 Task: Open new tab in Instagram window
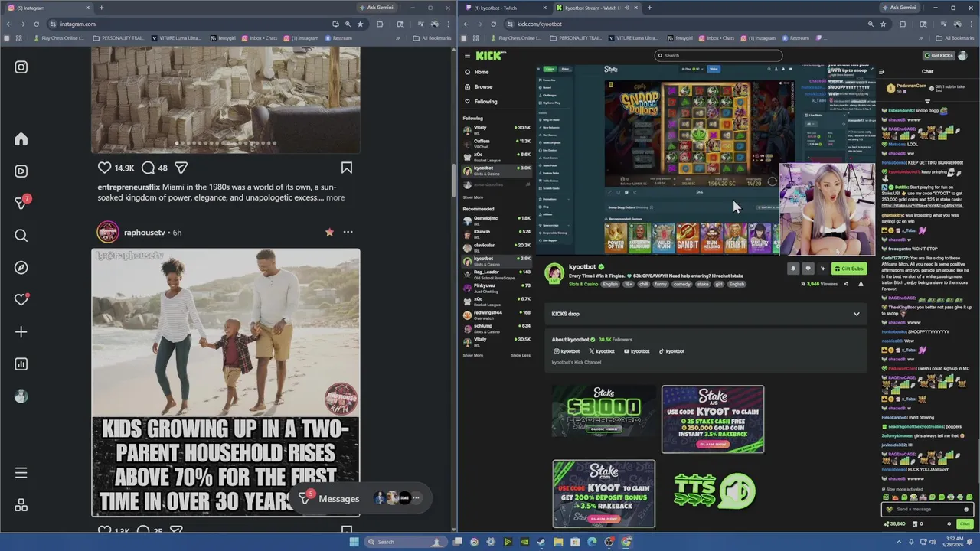click(101, 8)
